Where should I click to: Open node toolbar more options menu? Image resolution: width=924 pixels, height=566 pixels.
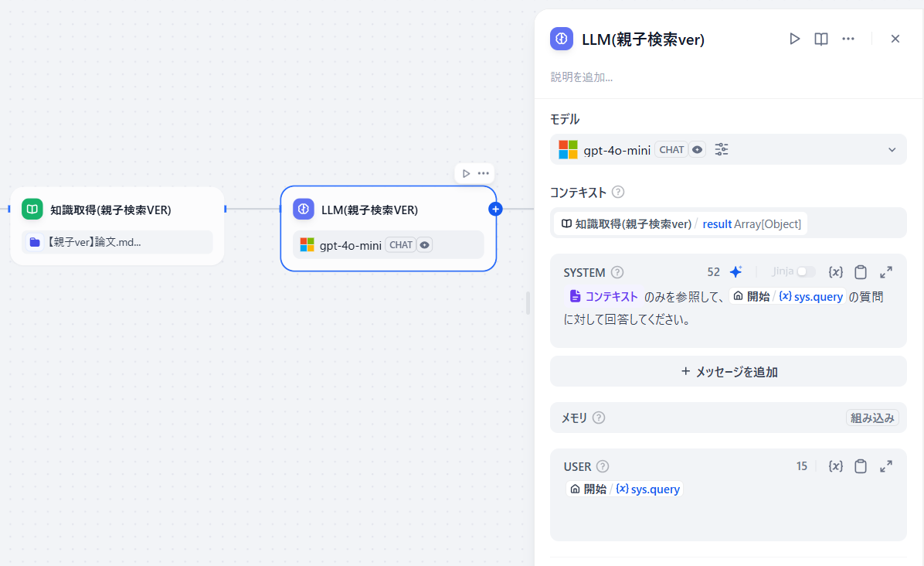[483, 173]
